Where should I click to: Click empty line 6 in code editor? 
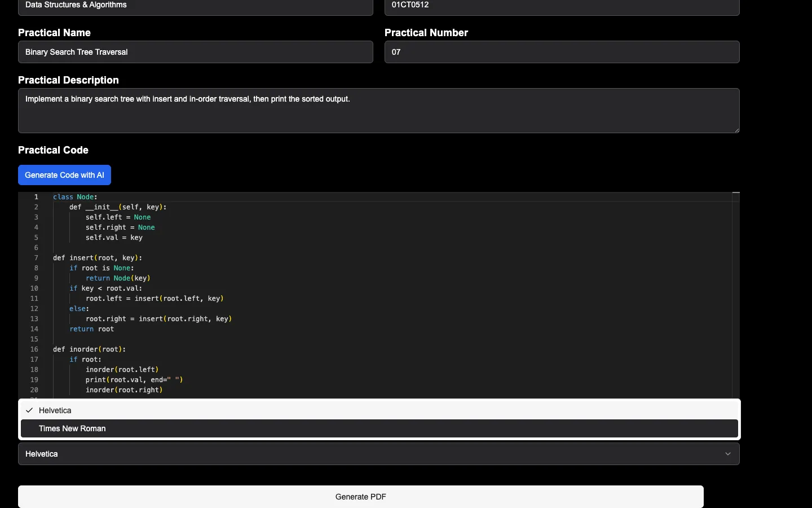tap(391, 248)
